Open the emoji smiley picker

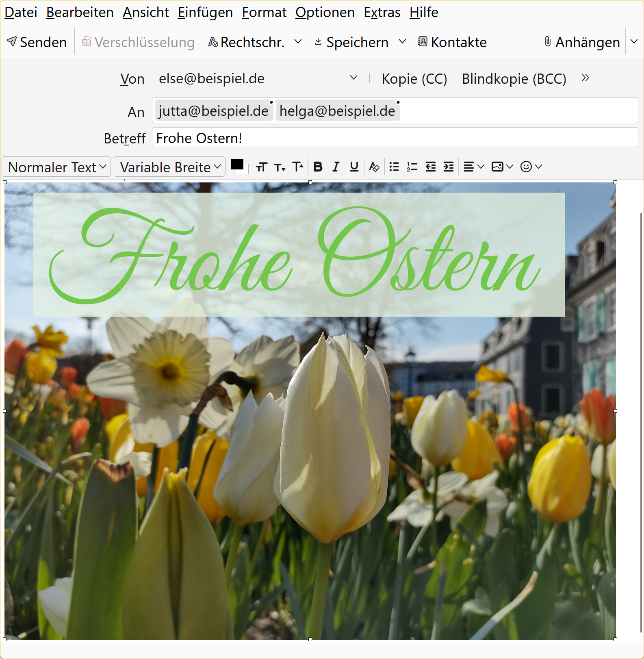531,167
